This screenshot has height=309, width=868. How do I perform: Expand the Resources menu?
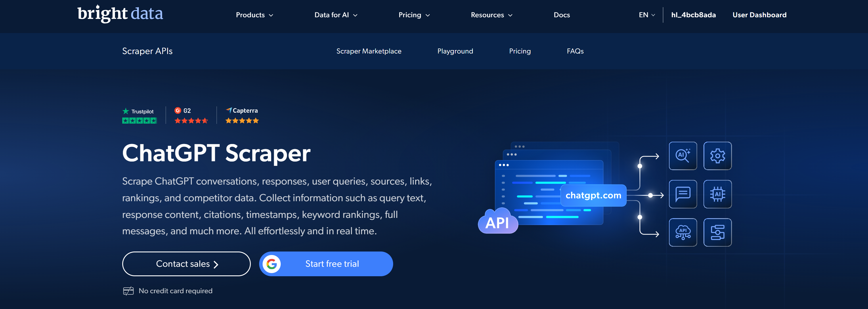[x=491, y=15]
